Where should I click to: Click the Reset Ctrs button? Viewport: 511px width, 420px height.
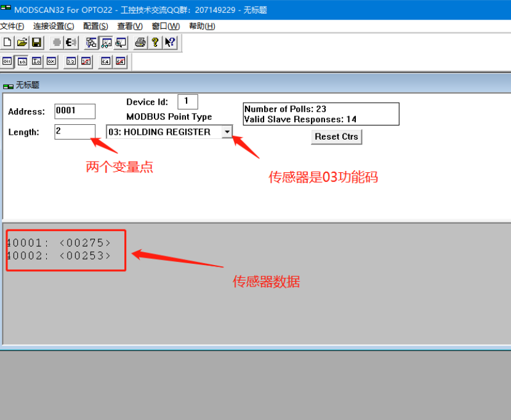coord(336,137)
